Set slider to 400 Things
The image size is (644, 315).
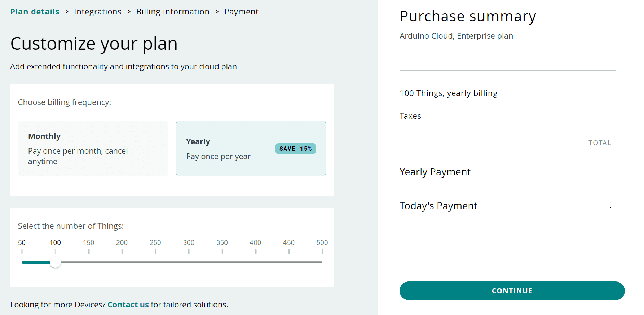(x=255, y=262)
